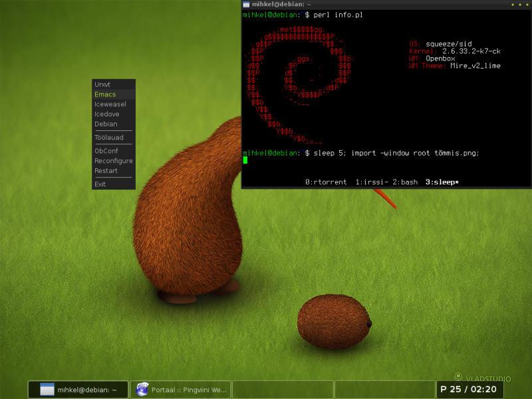Start Icedove from the root menu
This screenshot has height=399, width=532.
click(114, 114)
